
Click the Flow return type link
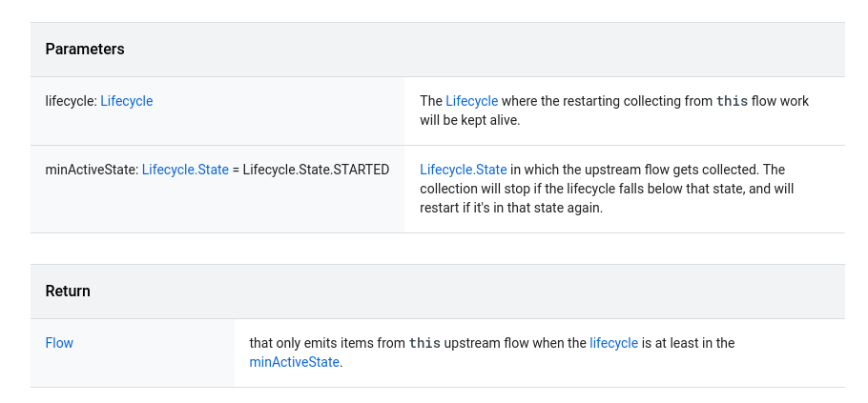pyautogui.click(x=59, y=343)
